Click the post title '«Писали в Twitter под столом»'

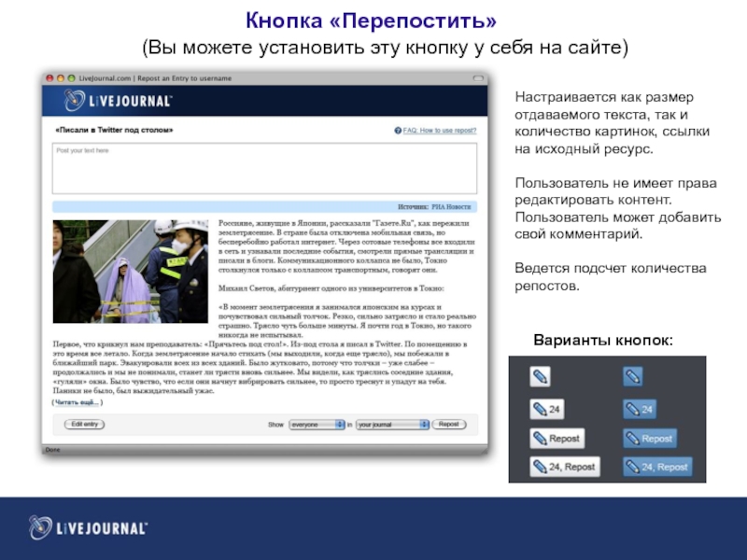(x=114, y=130)
